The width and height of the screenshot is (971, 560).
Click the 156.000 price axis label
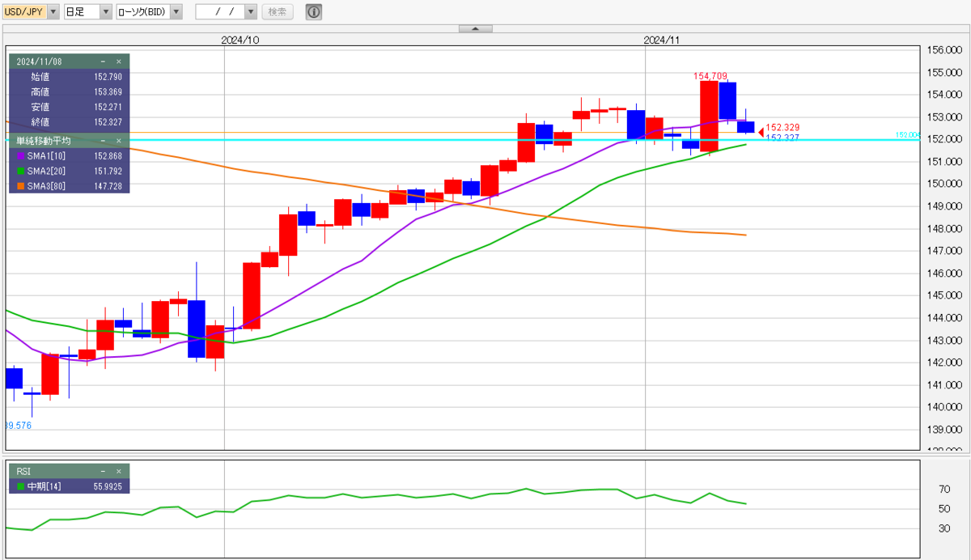tap(943, 50)
